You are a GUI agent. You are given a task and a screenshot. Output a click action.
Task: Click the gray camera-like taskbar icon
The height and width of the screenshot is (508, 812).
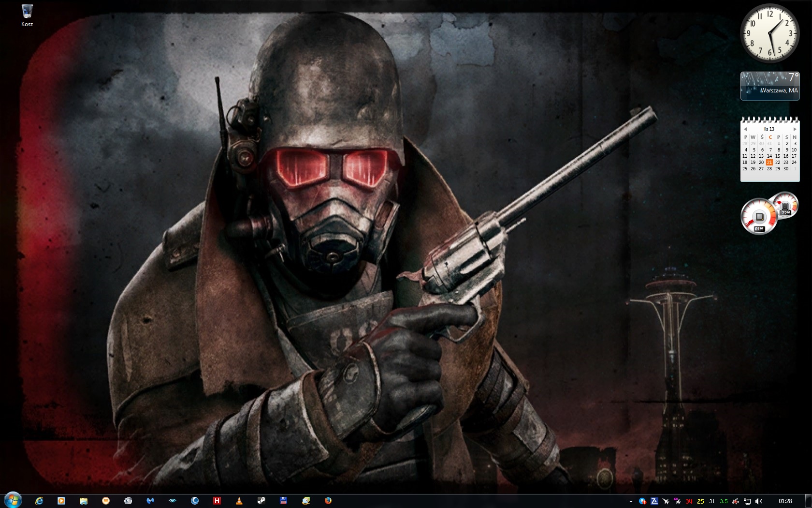128,501
